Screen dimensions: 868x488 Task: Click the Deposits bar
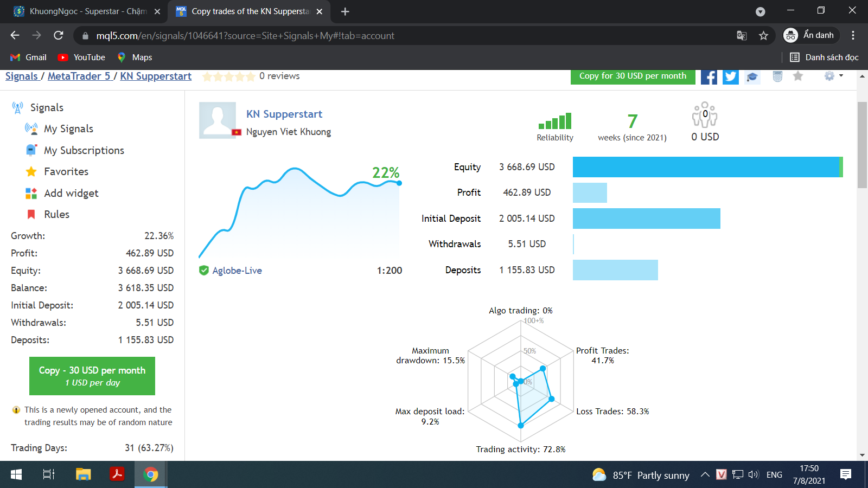click(615, 270)
